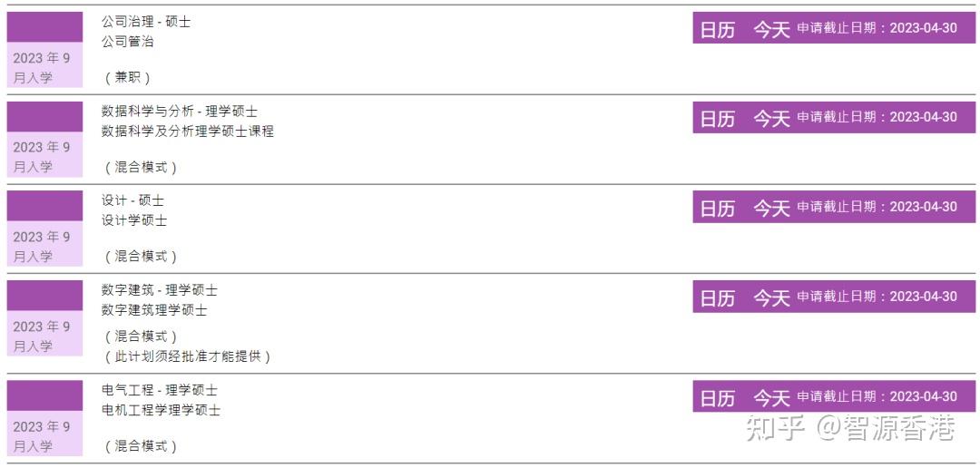Open the 电气工程 - 理学硕士 program link
Viewport: 980px width, 468px height.
tap(159, 390)
